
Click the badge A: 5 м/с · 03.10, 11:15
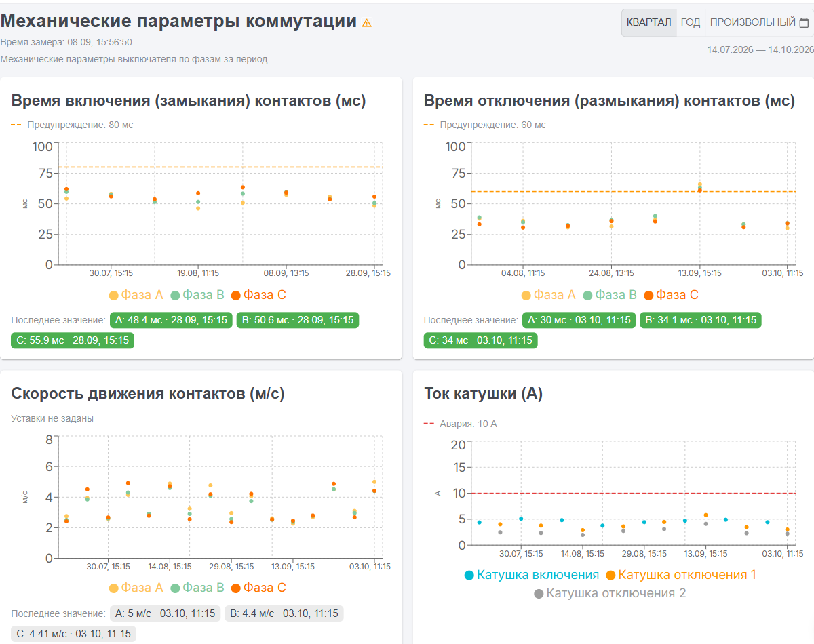tap(166, 613)
